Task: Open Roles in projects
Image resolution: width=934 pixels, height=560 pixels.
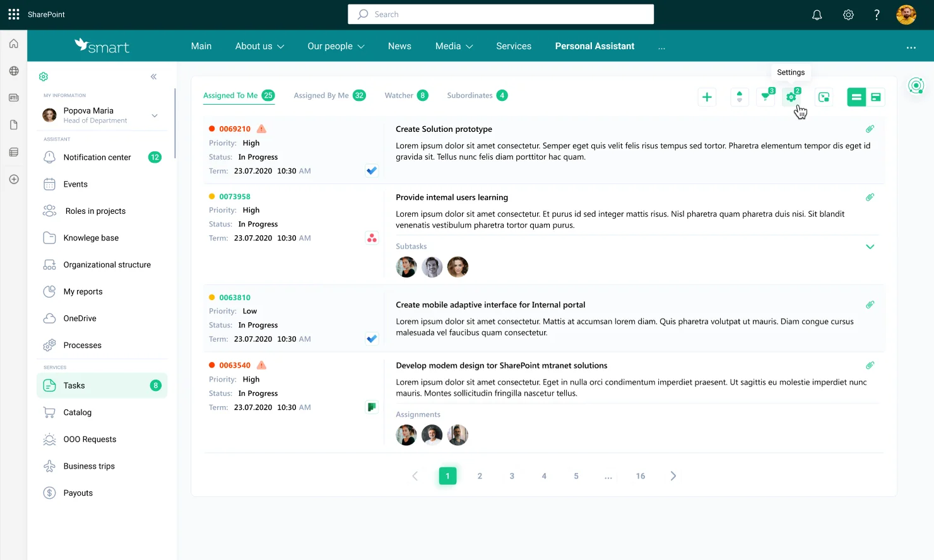Action: coord(102,211)
